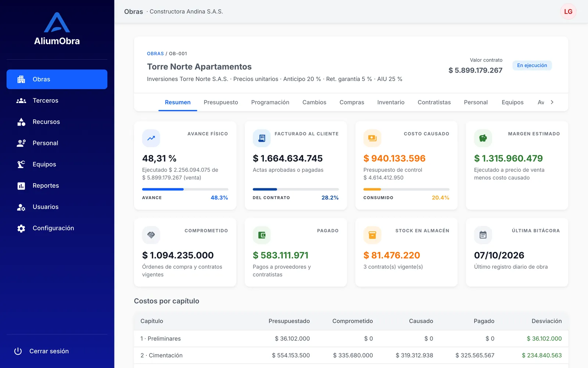Viewport: 588px width, 368px height.
Task: Click the Cerrar sesión power icon
Action: click(x=18, y=351)
